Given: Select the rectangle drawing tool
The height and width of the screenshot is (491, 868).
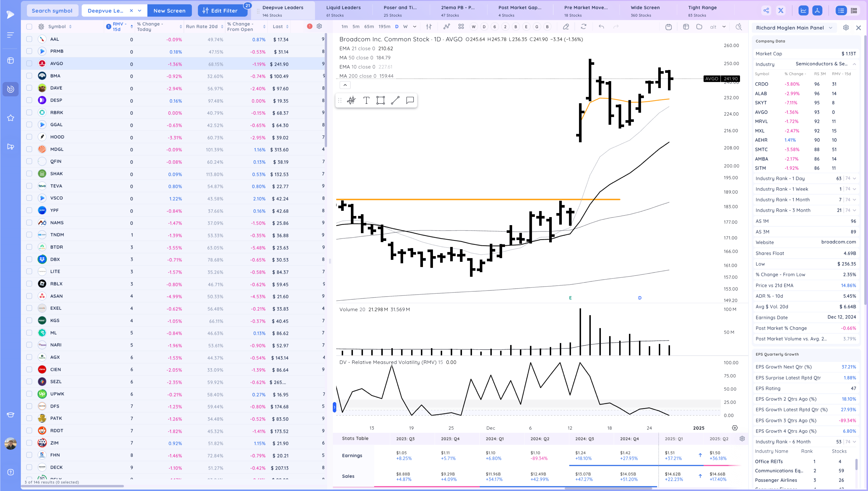Looking at the screenshot, I should point(381,100).
